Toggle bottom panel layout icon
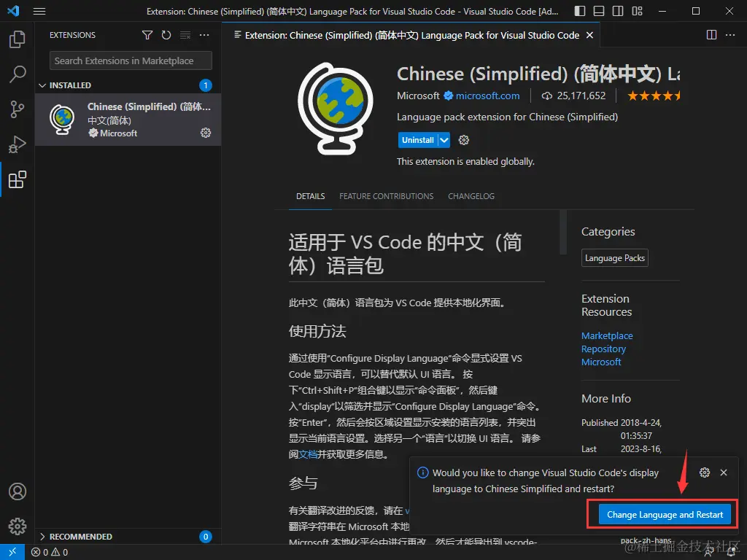 point(599,11)
